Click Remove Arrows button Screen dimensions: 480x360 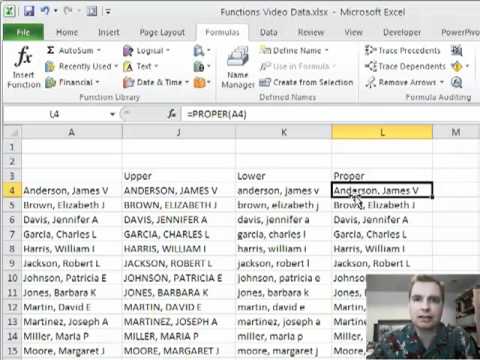pos(404,82)
